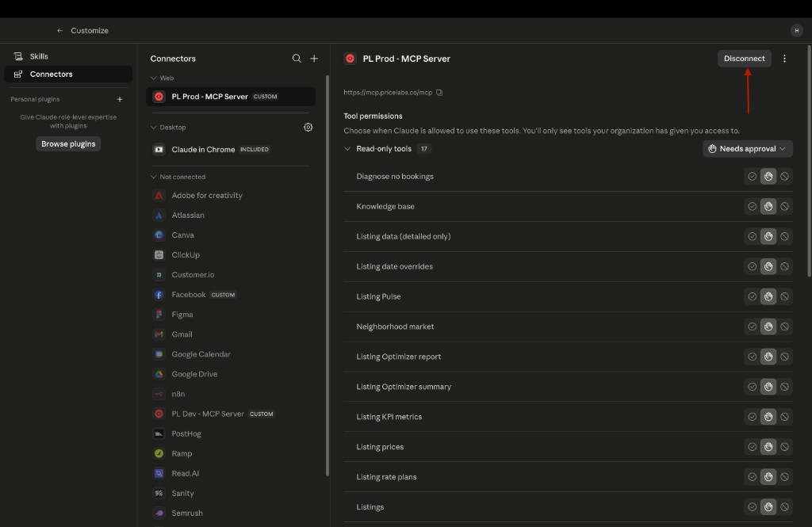Copy the mcp.pricelabs.co URL
Image resolution: width=812 pixels, height=527 pixels.
click(439, 93)
